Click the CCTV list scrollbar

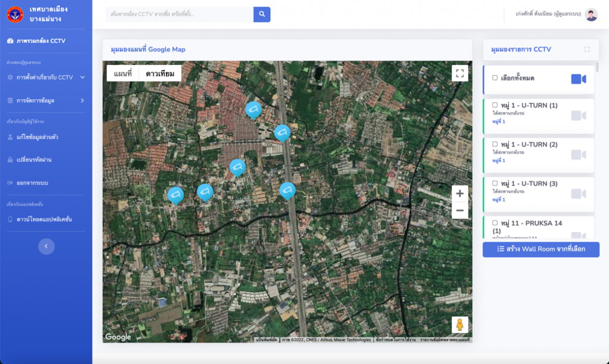pos(597,67)
